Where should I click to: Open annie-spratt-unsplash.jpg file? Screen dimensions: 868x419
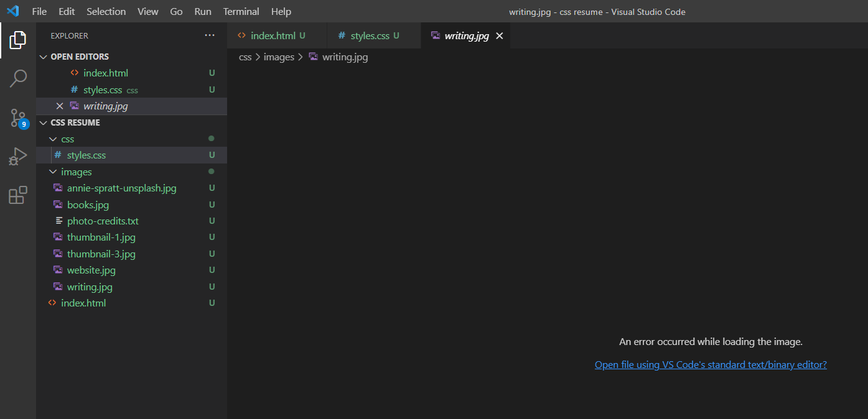[x=131, y=188]
